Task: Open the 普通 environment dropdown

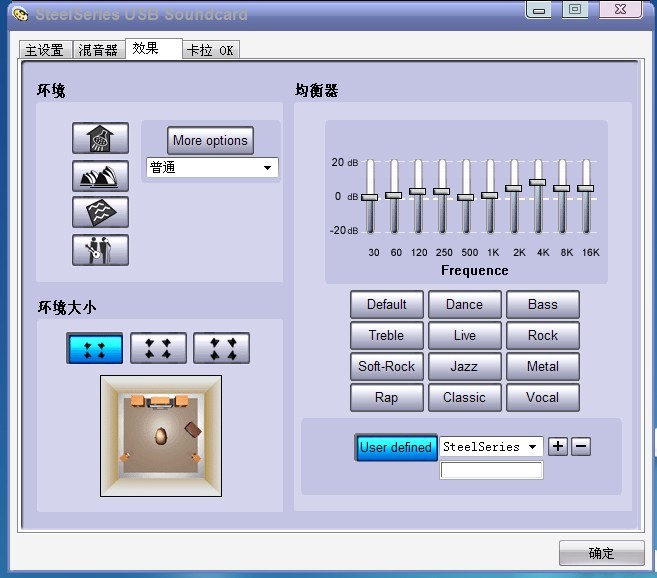Action: coord(212,168)
